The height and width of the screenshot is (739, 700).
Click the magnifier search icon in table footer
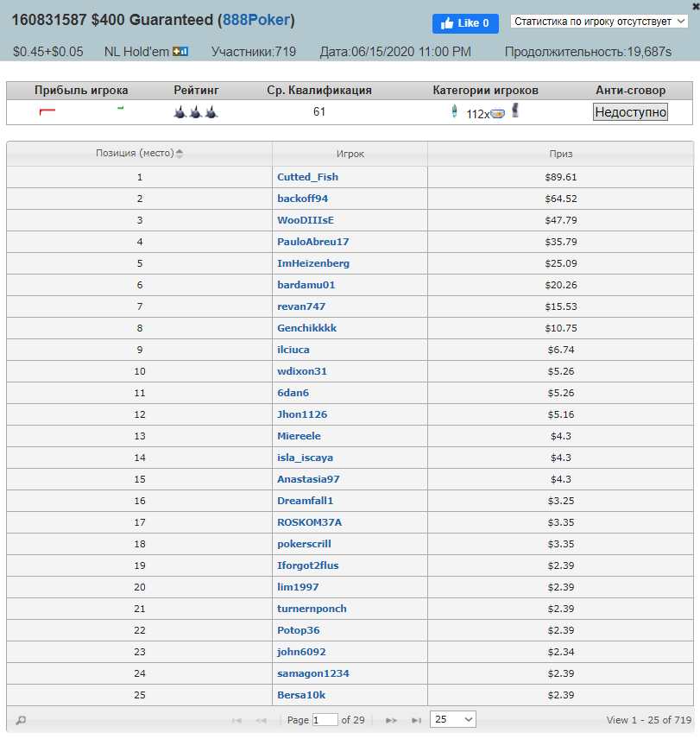pyautogui.click(x=21, y=720)
